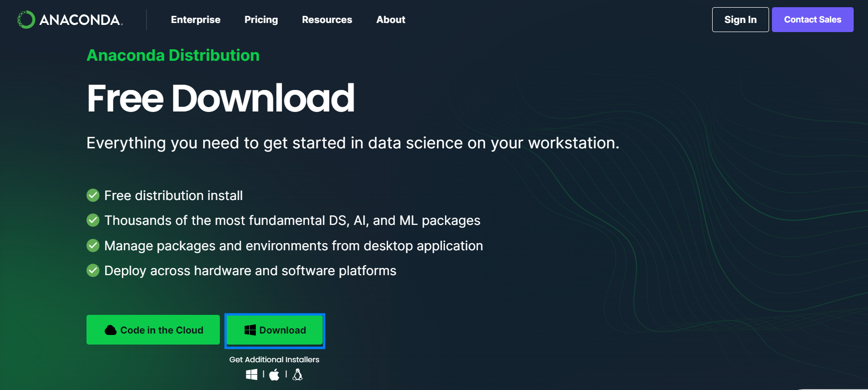Screen dimensions: 868x390
Task: Click the Get Additional Installers text
Action: 274,359
